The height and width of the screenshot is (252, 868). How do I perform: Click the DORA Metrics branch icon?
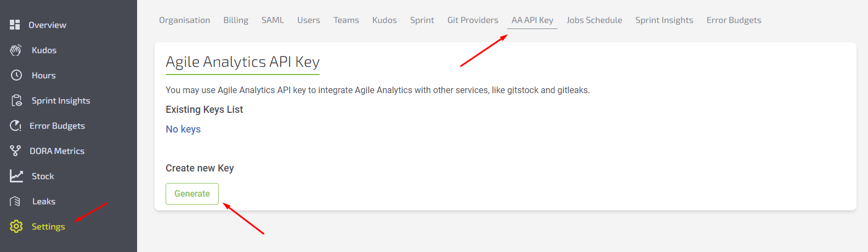pyautogui.click(x=15, y=151)
